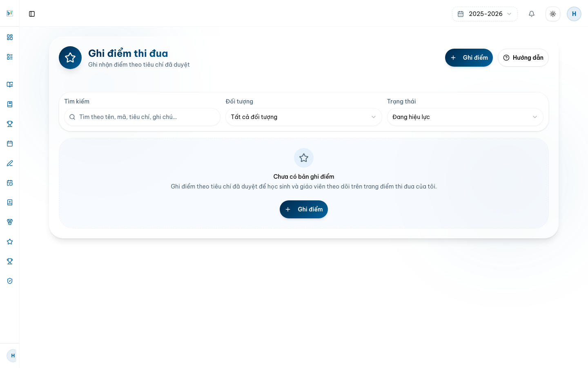Open the notifications bell
The image size is (588, 368).
[532, 14]
